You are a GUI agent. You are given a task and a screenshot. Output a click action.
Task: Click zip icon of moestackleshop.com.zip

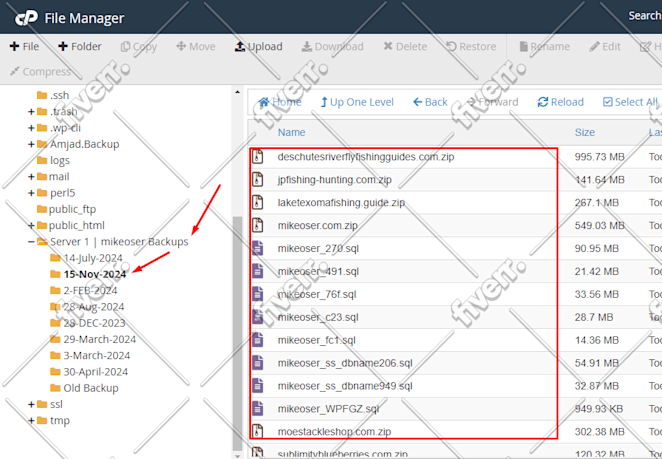(258, 432)
